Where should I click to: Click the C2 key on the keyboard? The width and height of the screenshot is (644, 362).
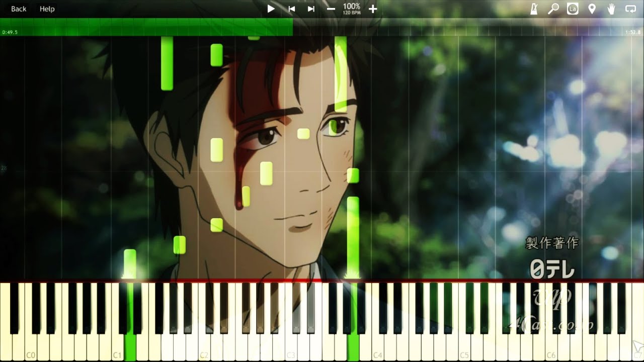[x=204, y=348]
